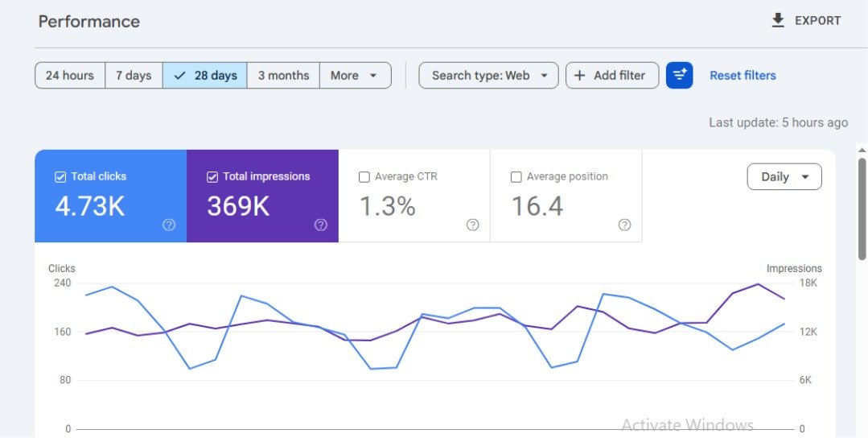Viewport: 868px width, 438px height.
Task: Click the Clicks axis label
Action: click(x=61, y=269)
